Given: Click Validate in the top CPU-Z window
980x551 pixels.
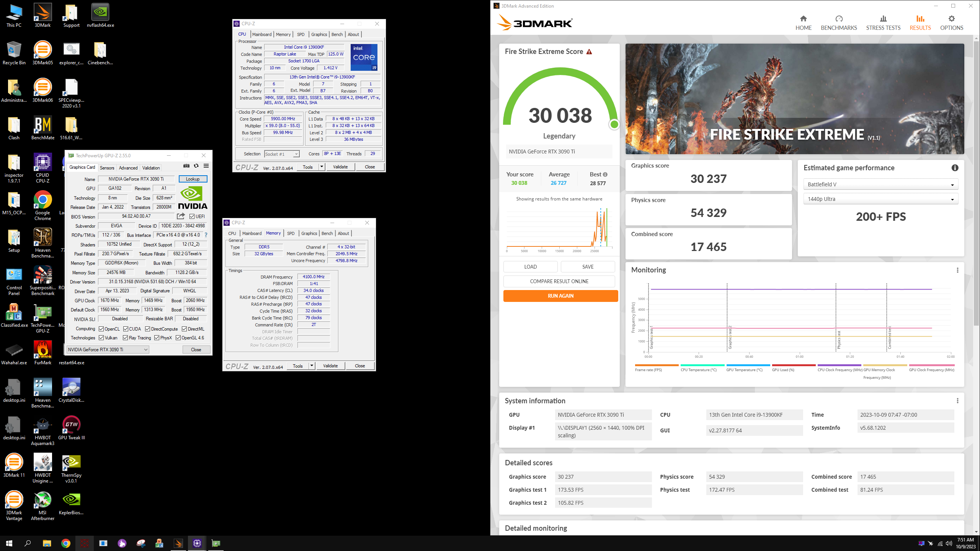Looking at the screenshot, I should [340, 167].
